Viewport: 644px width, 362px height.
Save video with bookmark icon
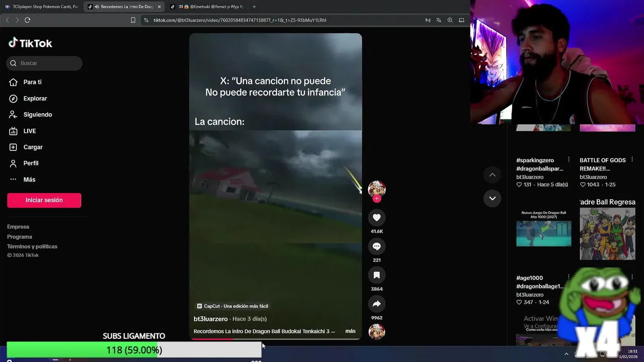pos(376,275)
